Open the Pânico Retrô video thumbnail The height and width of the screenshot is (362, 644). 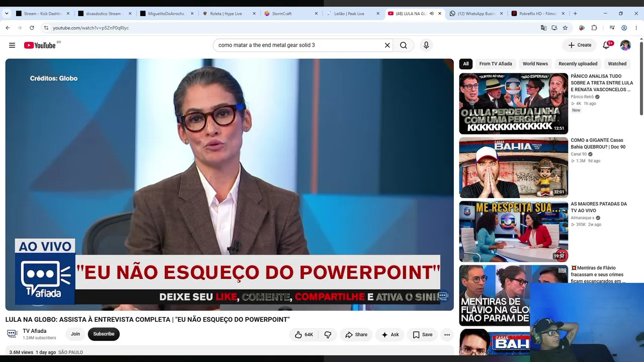pyautogui.click(x=514, y=104)
